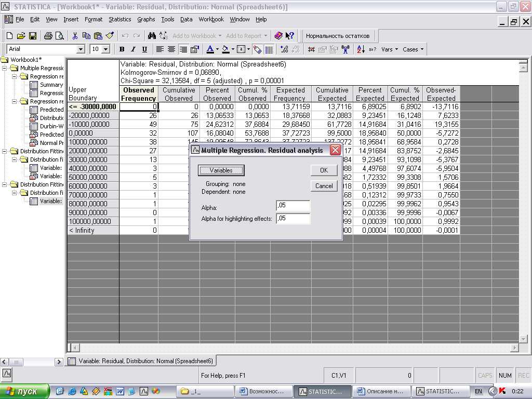Viewport: 532px width, 399px height.
Task: Open the Durbin-Watson spreadsheet in tree
Action: click(x=51, y=126)
